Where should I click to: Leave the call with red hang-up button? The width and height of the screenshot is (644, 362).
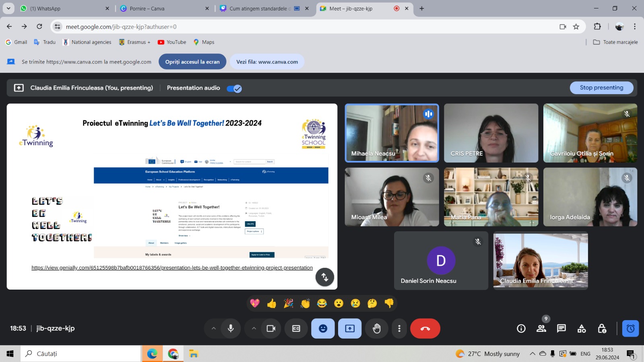click(425, 329)
